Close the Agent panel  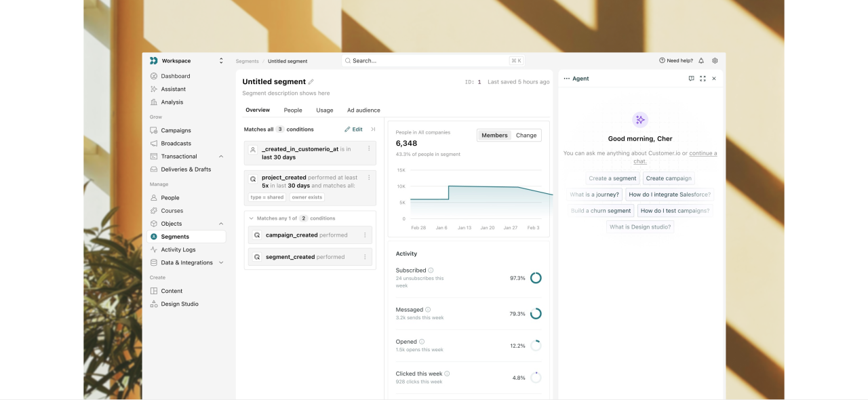(714, 79)
